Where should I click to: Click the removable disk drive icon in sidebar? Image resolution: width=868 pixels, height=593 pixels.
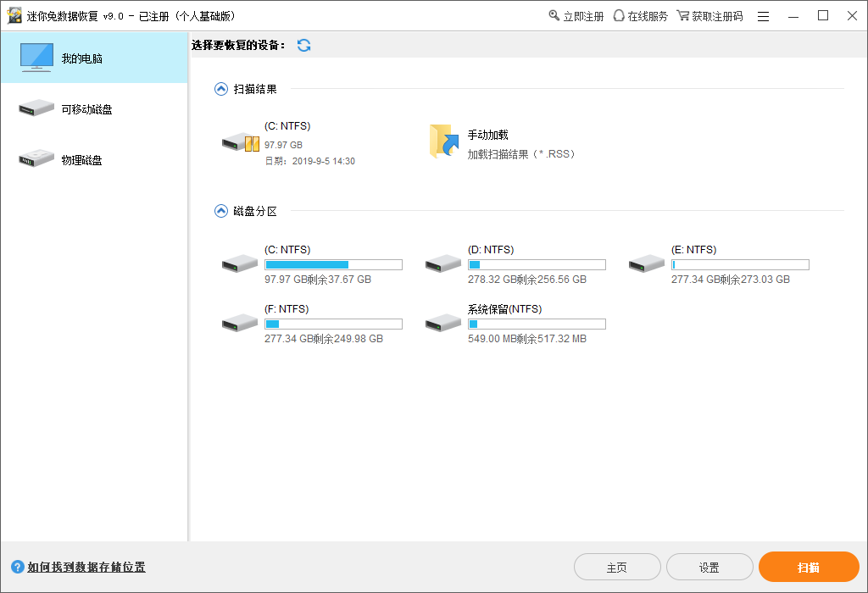pos(36,108)
